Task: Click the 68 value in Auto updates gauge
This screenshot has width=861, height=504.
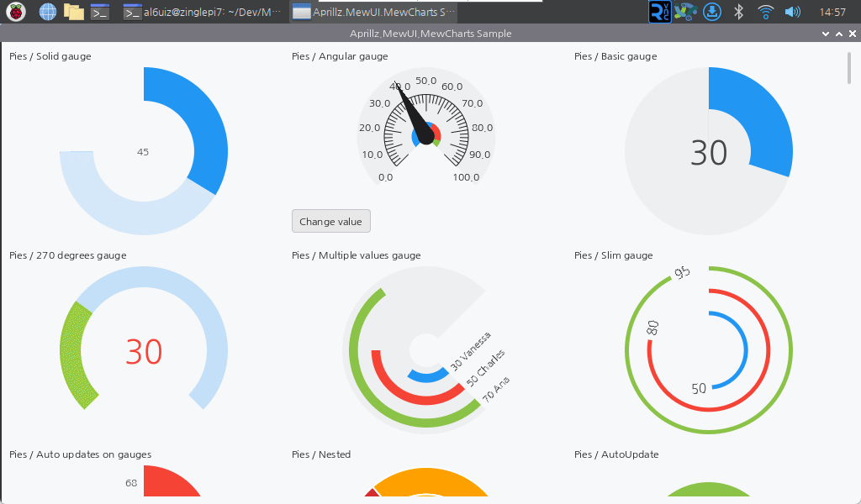Action: click(131, 483)
